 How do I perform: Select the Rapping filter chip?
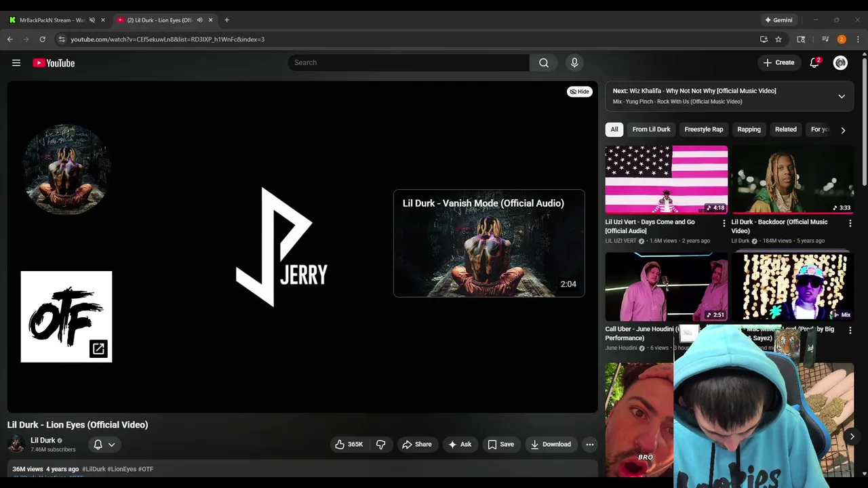[x=749, y=129]
